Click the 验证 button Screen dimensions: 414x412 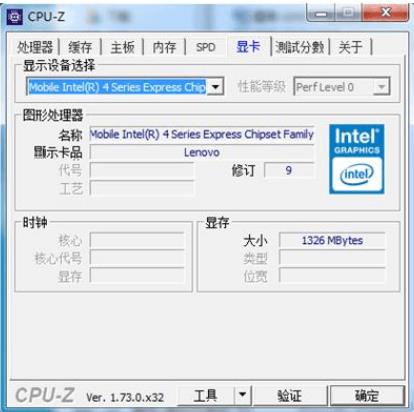289,396
